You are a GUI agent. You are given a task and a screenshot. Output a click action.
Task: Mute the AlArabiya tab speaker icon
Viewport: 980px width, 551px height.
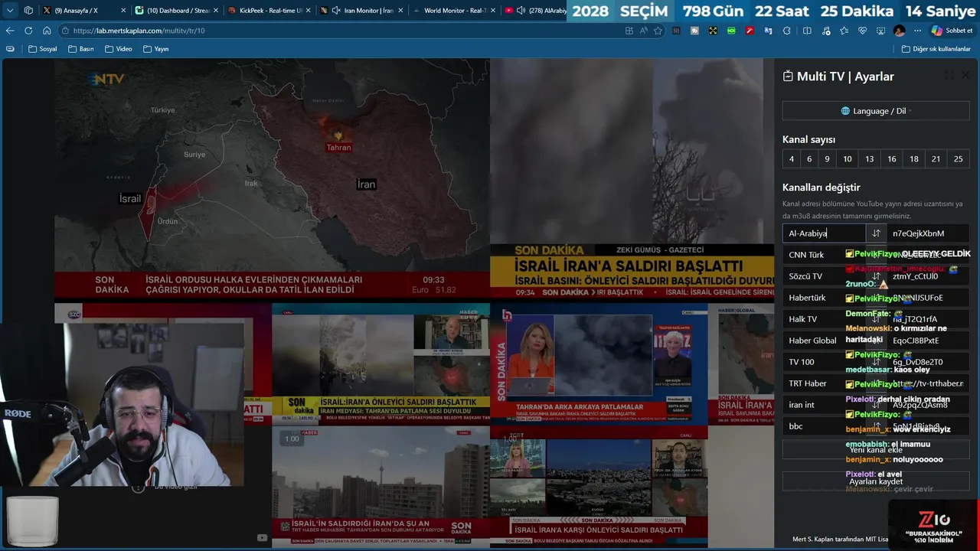521,11
